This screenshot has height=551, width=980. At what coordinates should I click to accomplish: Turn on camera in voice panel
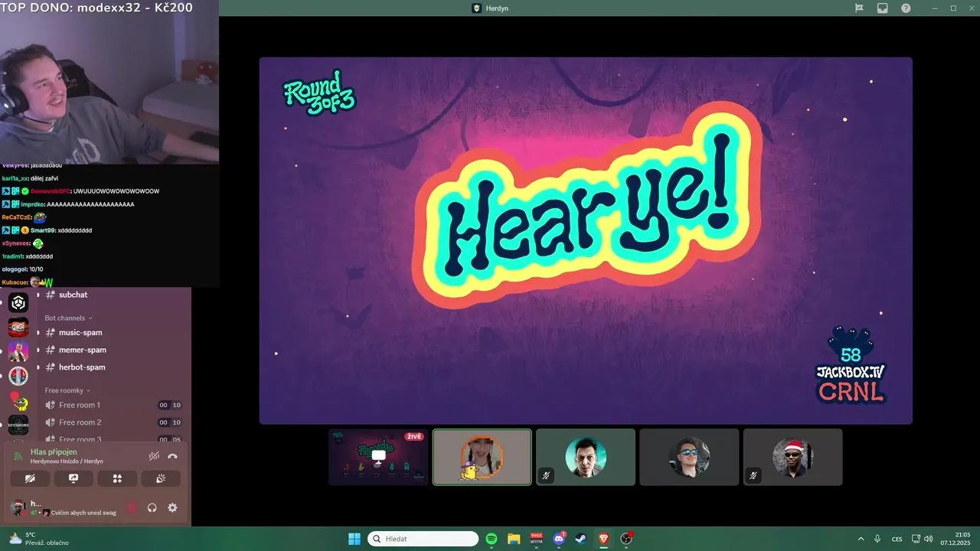click(30, 478)
